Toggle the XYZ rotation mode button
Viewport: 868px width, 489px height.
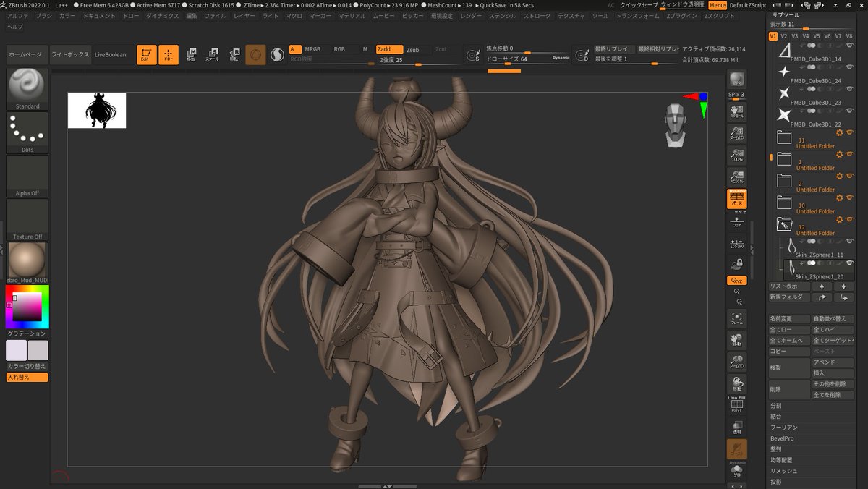737,281
